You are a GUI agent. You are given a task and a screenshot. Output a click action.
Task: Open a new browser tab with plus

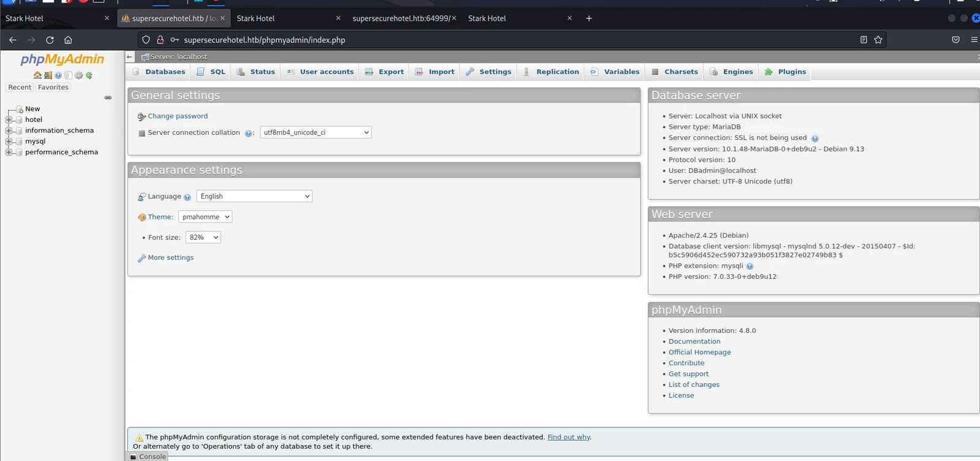[x=589, y=18]
